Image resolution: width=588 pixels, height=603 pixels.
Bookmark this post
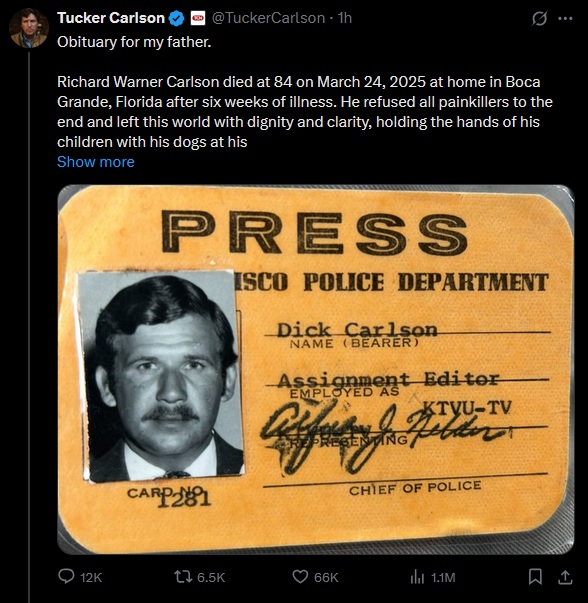click(x=535, y=577)
